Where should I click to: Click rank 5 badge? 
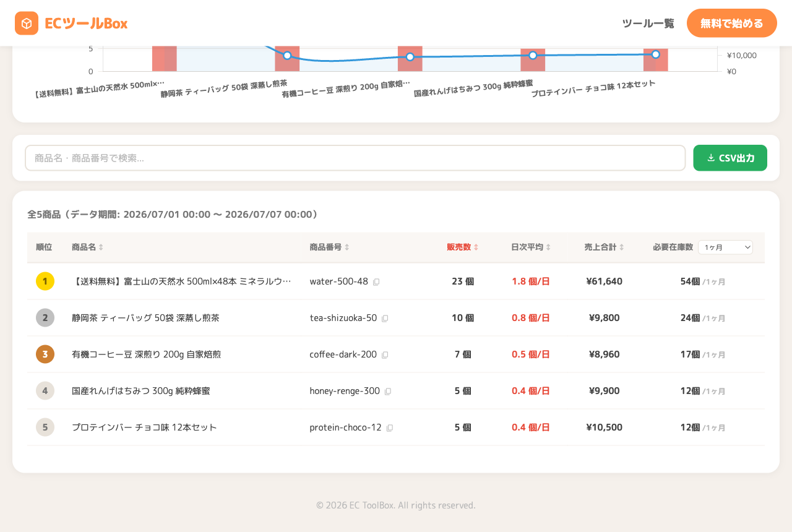pyautogui.click(x=45, y=427)
